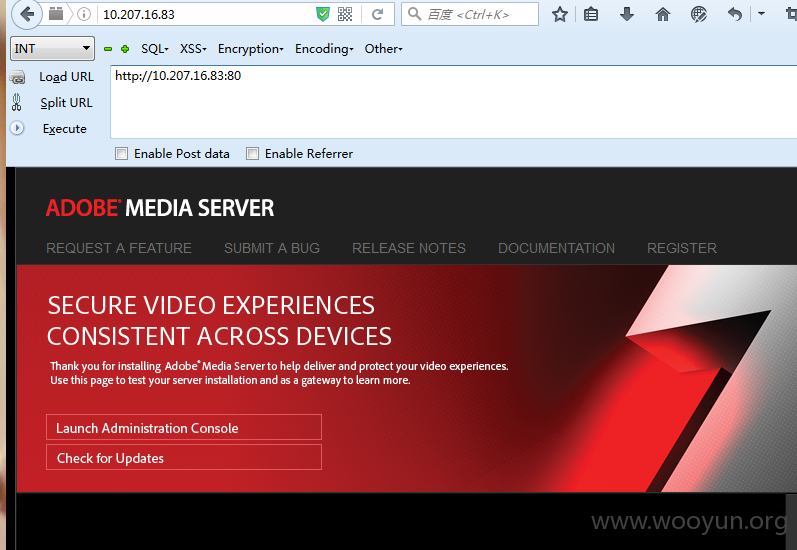
Task: Click the Load URL label
Action: (67, 77)
